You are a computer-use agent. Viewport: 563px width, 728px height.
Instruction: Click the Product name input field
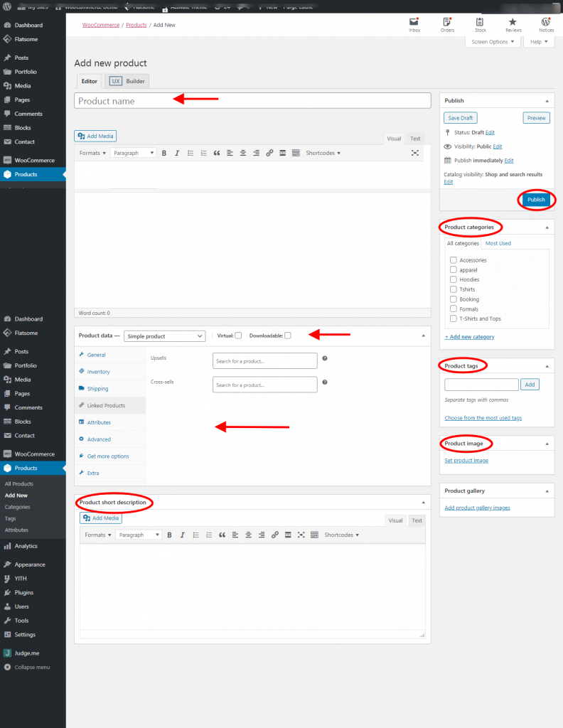pos(252,101)
